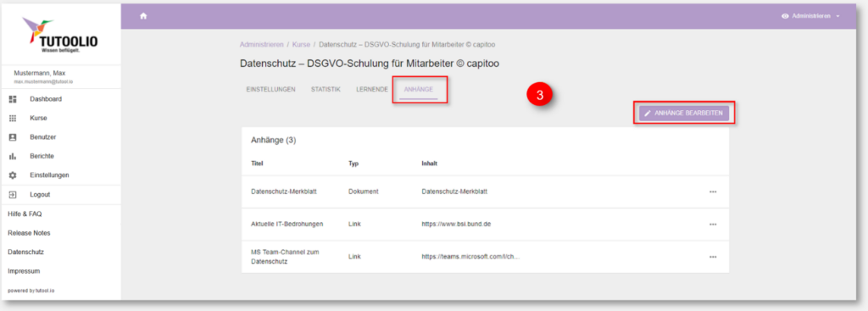Click the email max.mustermann@tutool.io
Screen dimensions: 868x311
pos(44,82)
